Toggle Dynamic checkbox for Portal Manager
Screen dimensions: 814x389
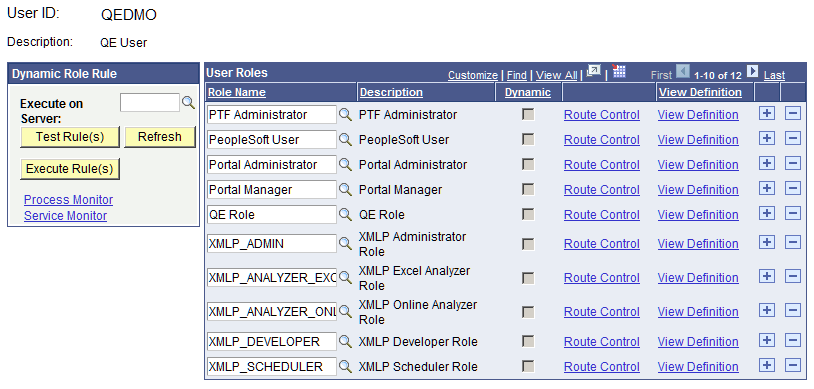pyautogui.click(x=528, y=189)
